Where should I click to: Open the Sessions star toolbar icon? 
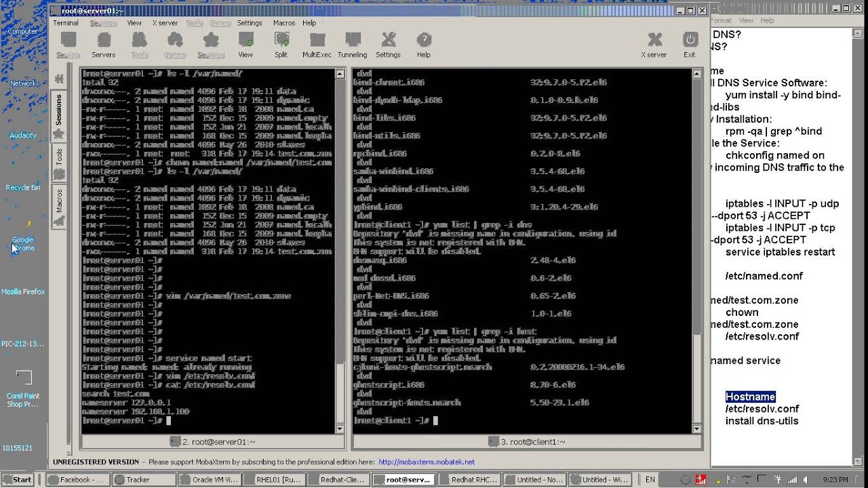[211, 45]
